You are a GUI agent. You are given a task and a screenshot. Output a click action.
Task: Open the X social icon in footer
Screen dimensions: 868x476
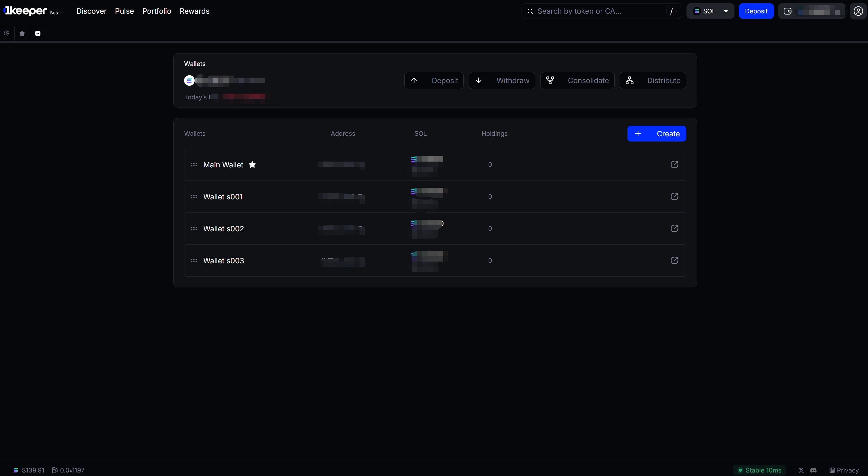click(801, 470)
